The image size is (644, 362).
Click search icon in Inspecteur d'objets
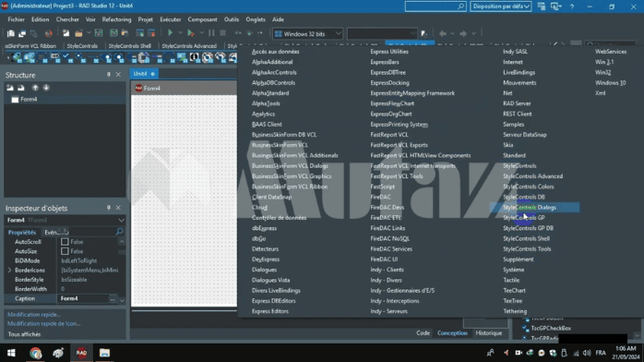[x=120, y=232]
